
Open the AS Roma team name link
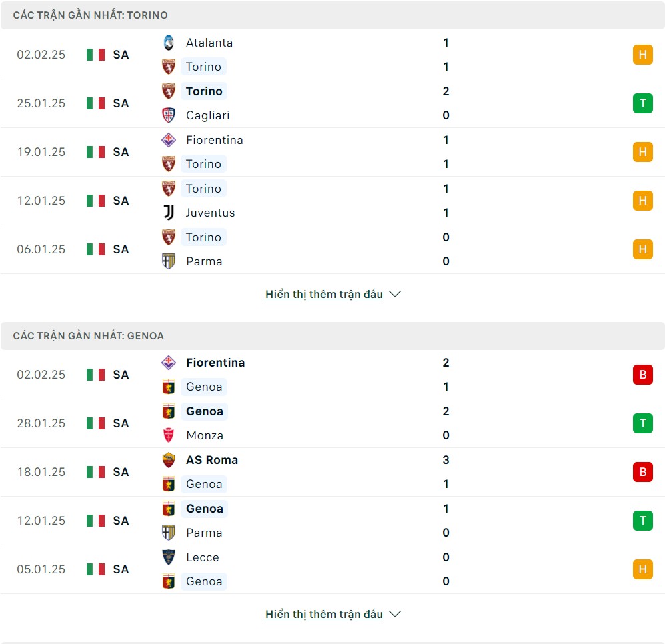point(212,460)
